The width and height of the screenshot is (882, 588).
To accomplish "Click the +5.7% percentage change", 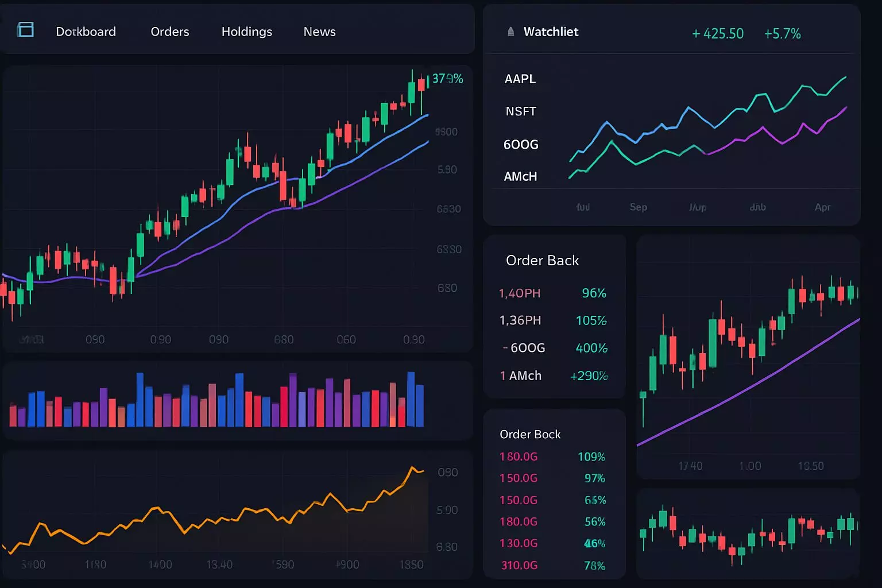I will coord(782,34).
